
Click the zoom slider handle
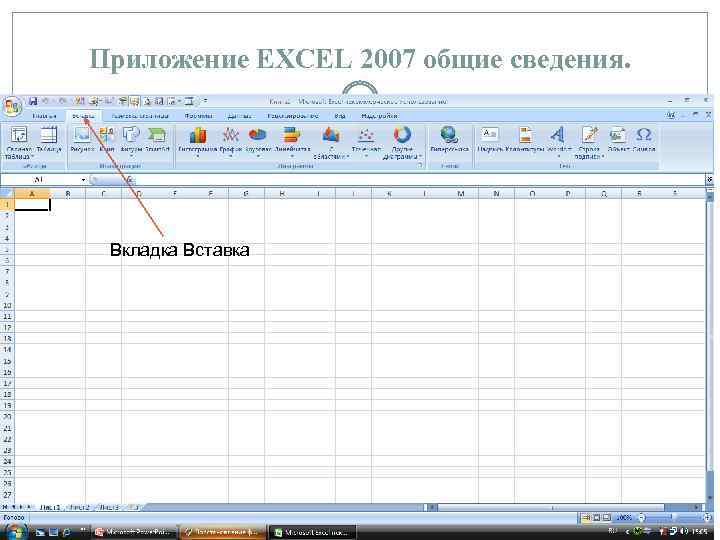coord(672,518)
